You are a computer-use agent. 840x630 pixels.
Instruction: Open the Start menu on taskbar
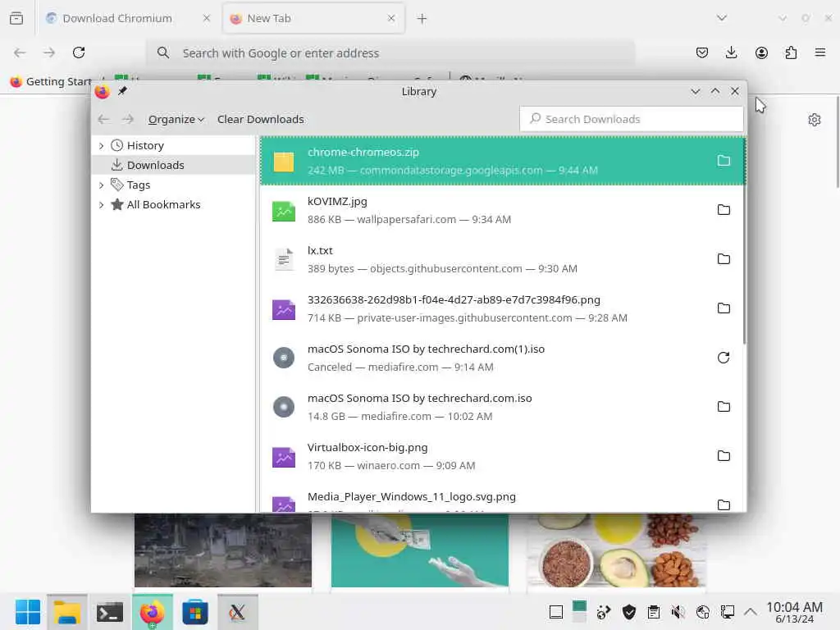coord(28,612)
